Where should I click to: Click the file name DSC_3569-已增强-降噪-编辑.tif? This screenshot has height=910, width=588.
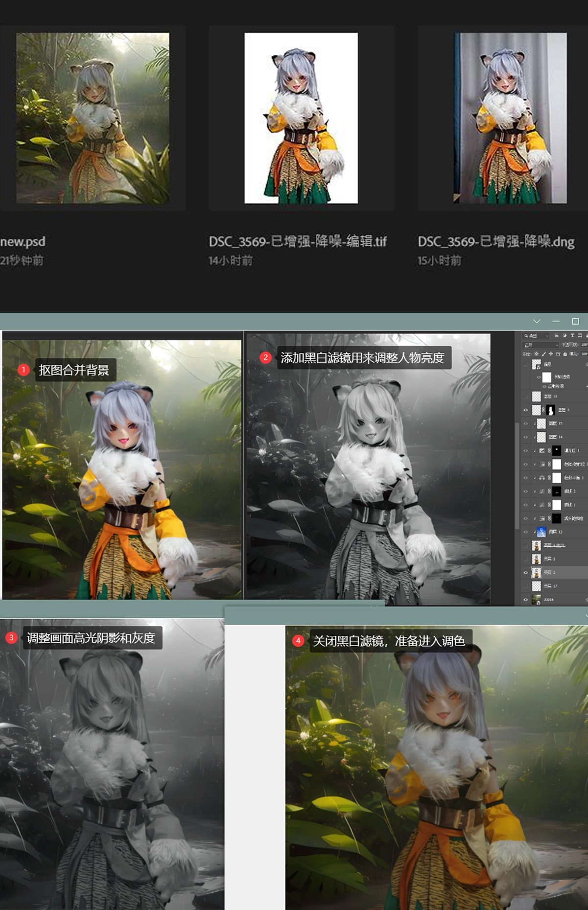pyautogui.click(x=298, y=241)
